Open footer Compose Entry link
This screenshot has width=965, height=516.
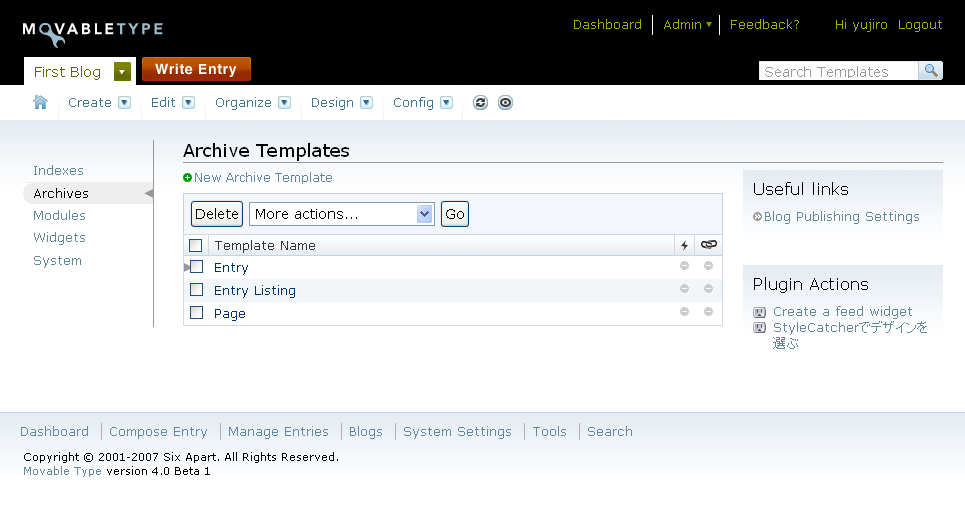click(x=158, y=432)
